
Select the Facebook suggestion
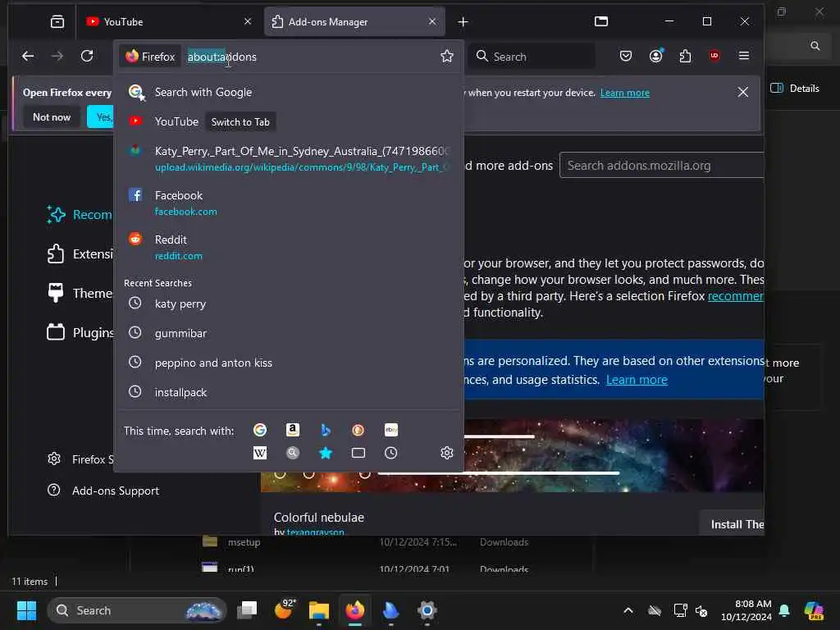(x=290, y=203)
